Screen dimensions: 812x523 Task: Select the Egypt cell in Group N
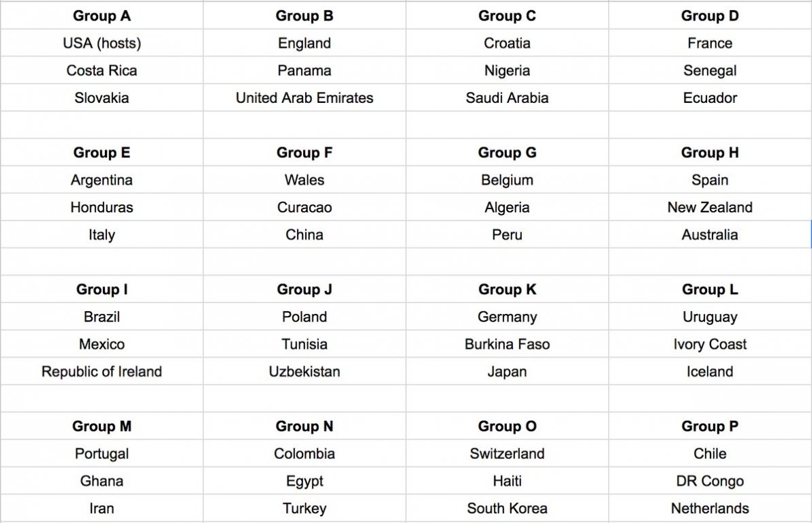[304, 481]
